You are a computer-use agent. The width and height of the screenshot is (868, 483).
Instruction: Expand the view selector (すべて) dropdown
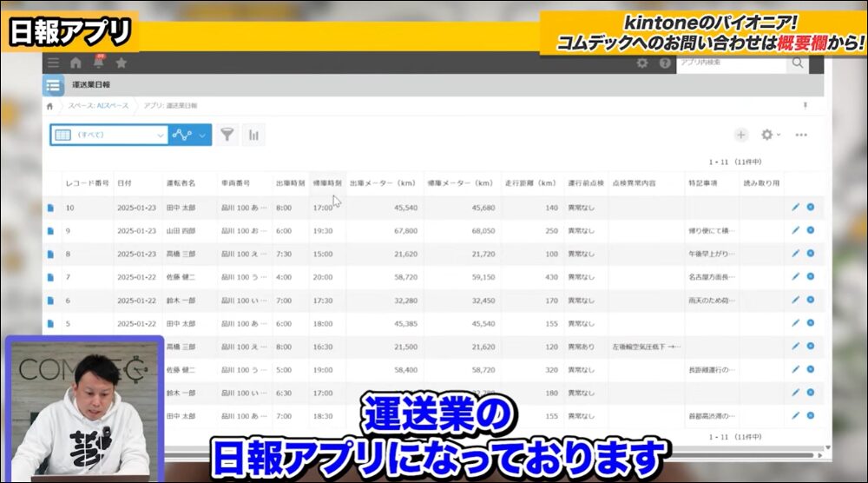tap(161, 135)
